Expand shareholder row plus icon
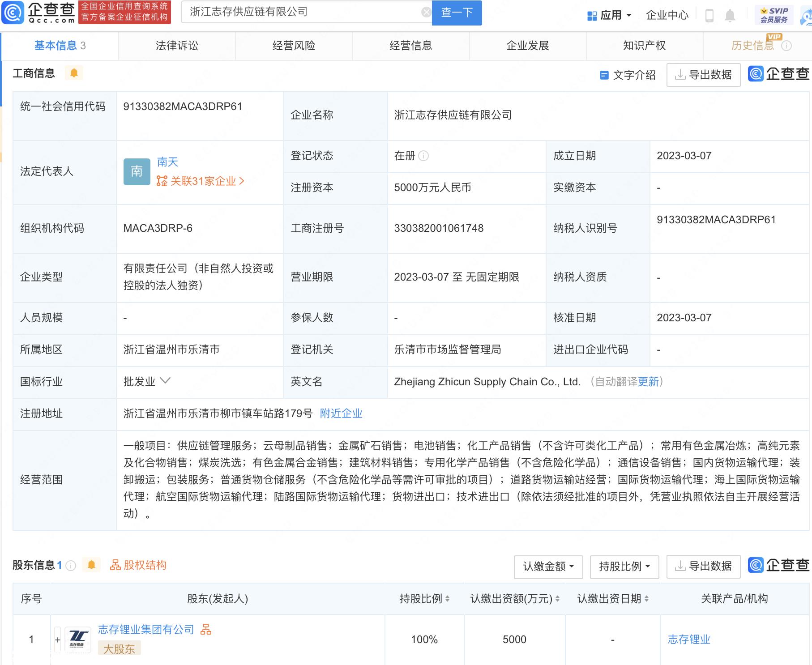 [x=58, y=640]
